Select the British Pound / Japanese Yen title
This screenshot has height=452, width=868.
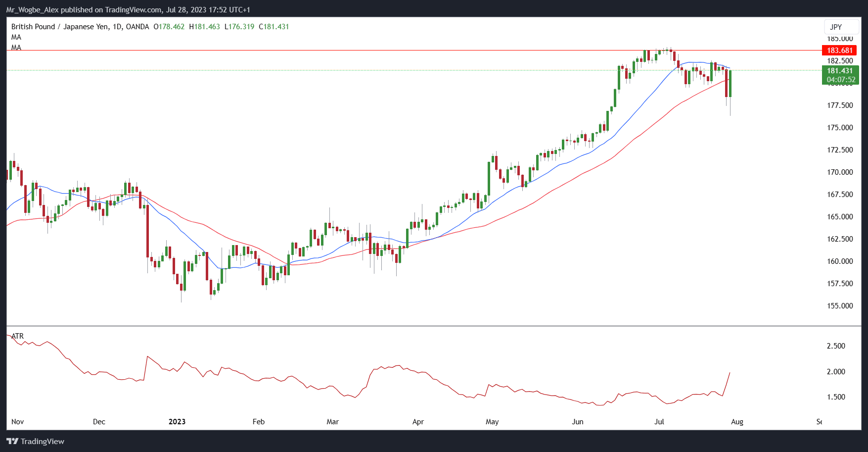pos(59,27)
